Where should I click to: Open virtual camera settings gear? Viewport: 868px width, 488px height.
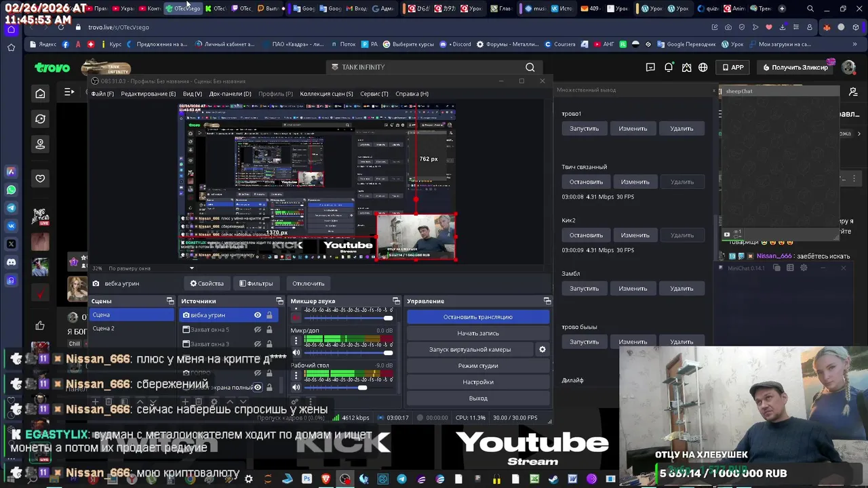(542, 349)
